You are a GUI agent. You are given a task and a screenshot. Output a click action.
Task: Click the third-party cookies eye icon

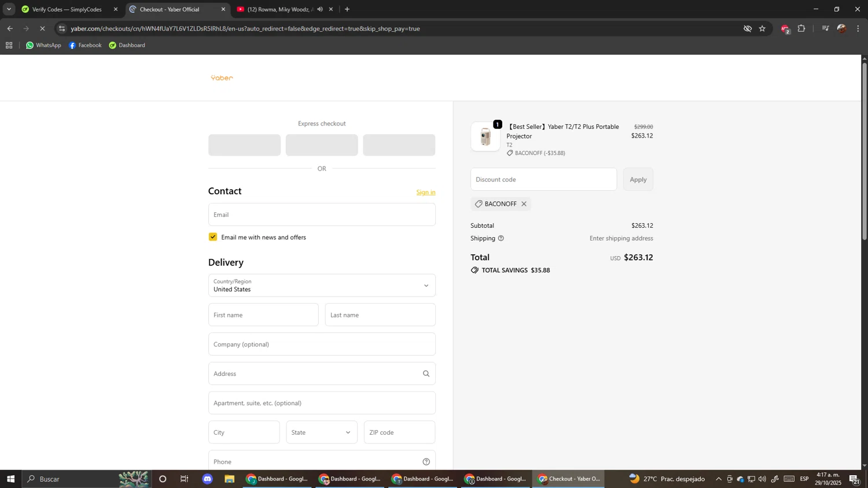click(747, 28)
